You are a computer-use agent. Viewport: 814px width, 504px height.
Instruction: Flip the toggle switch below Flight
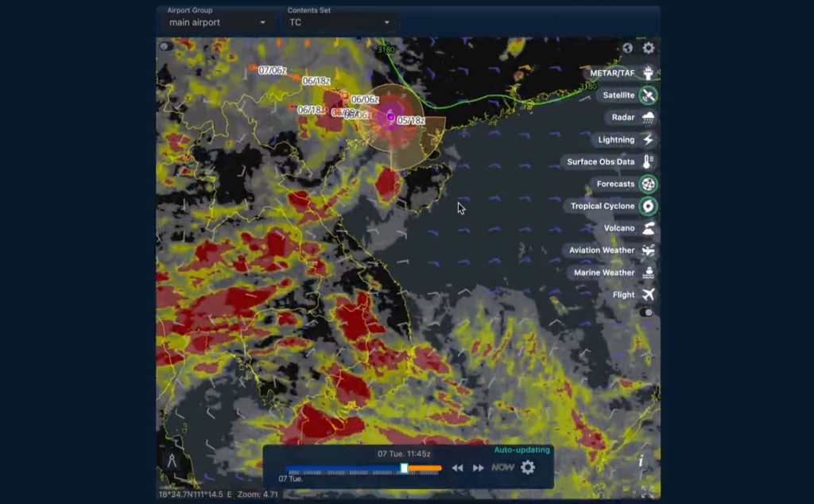click(647, 312)
